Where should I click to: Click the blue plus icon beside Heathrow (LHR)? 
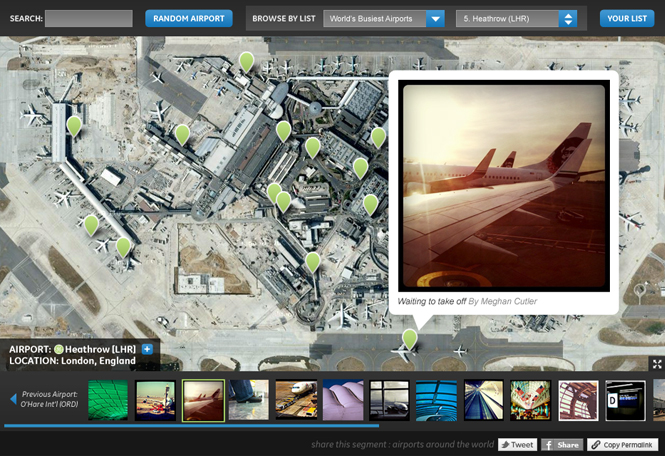pos(147,349)
